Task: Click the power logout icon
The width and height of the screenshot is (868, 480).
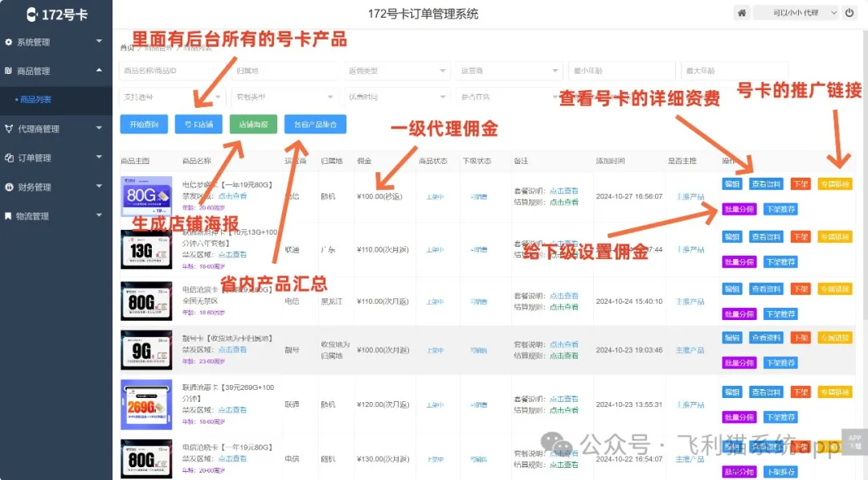Action: point(850,13)
